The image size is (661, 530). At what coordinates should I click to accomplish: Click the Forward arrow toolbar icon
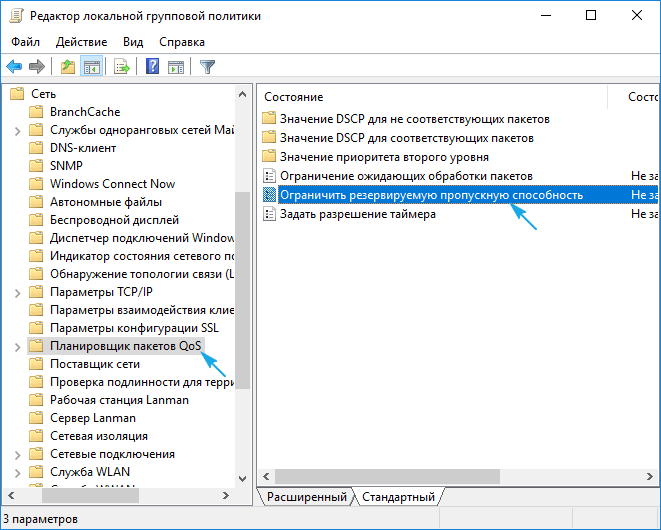pyautogui.click(x=37, y=67)
